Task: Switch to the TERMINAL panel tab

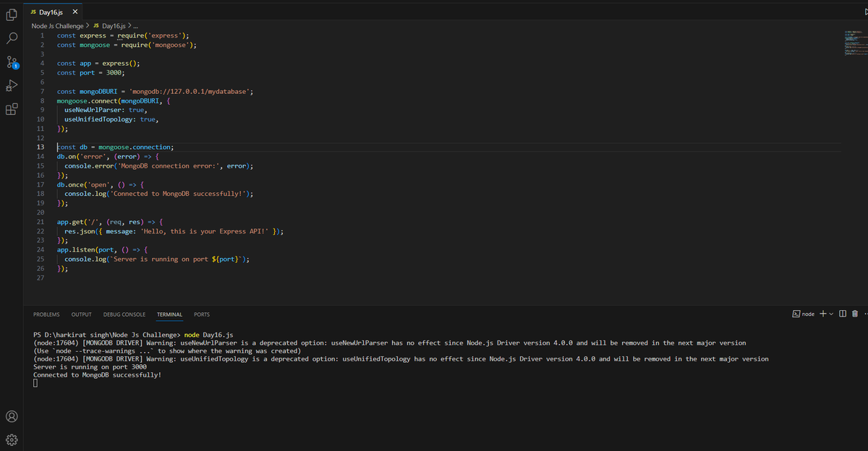Action: 169,314
